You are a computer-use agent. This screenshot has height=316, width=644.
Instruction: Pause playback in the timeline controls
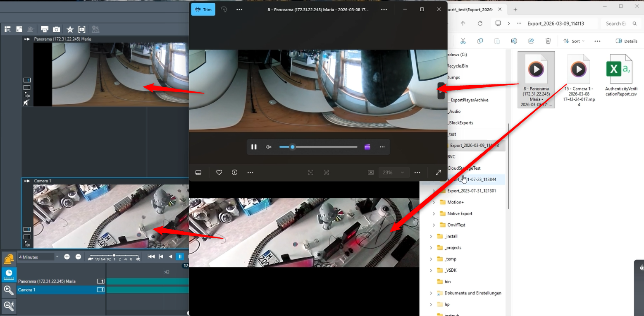[180, 257]
